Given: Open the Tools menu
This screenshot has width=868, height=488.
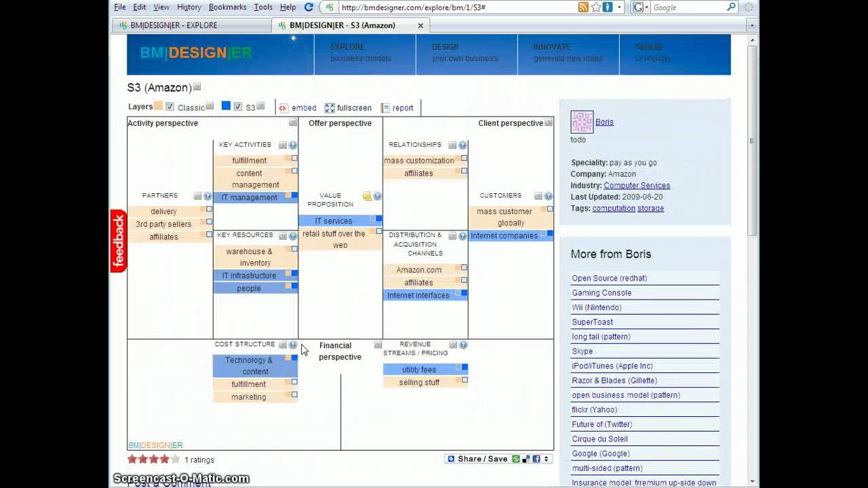Looking at the screenshot, I should point(263,7).
